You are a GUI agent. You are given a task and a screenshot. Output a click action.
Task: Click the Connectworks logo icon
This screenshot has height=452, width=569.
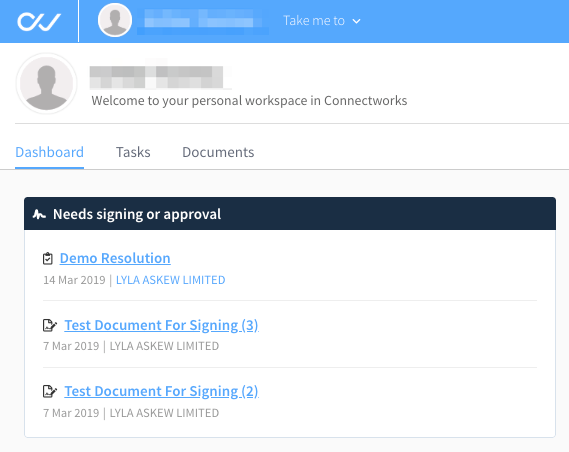pos(39,22)
